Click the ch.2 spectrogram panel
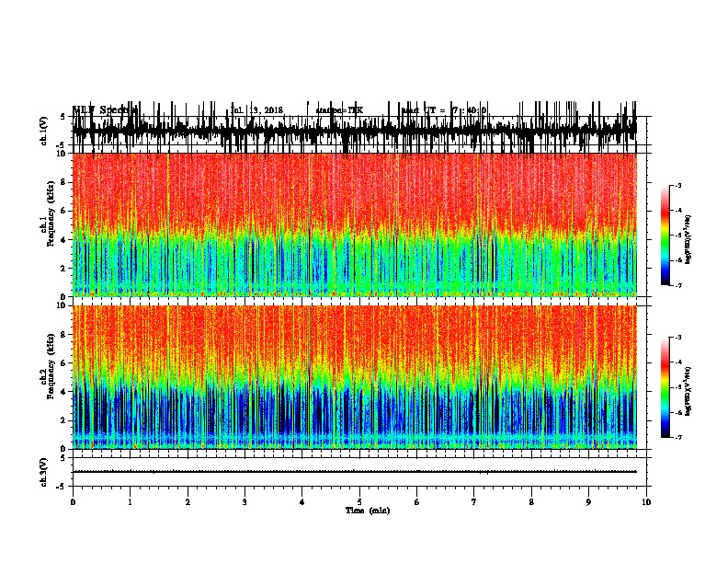 pos(355,377)
